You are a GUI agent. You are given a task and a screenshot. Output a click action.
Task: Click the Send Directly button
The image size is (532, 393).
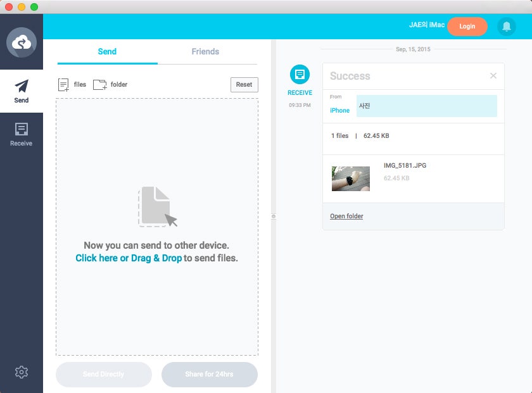[104, 375]
